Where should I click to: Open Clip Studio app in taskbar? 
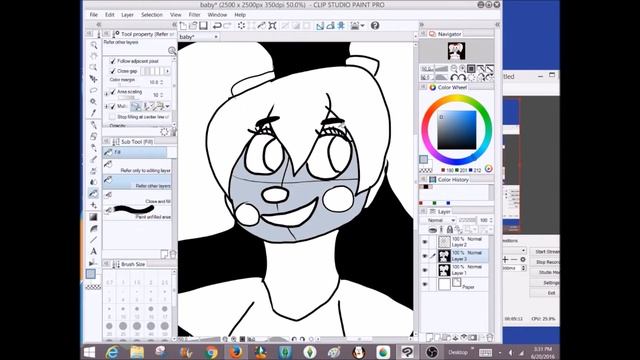pos(407,352)
